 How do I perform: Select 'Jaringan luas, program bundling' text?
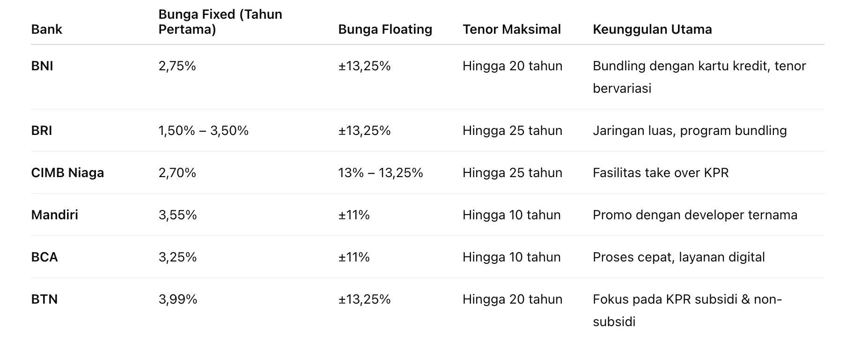coord(689,131)
